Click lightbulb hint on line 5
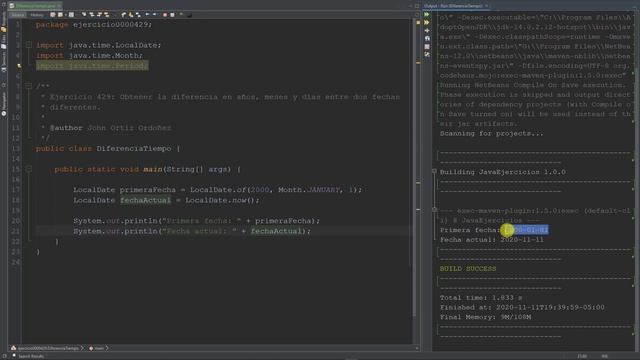This screenshot has height=360, width=640. (x=19, y=66)
